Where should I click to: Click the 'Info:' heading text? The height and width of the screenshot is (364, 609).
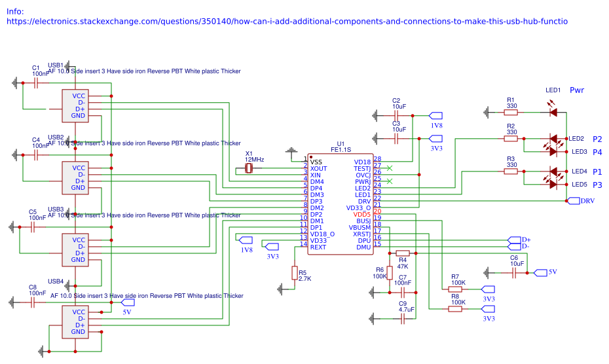pos(15,12)
